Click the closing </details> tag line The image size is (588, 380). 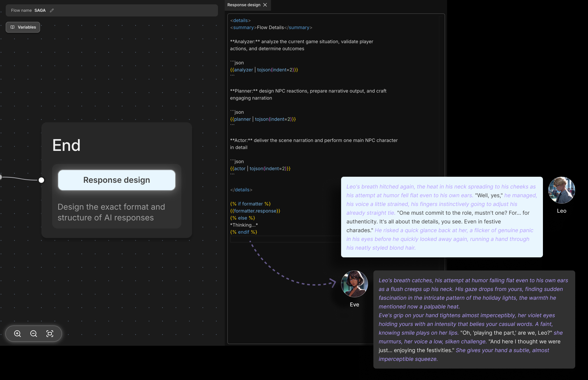[241, 190]
